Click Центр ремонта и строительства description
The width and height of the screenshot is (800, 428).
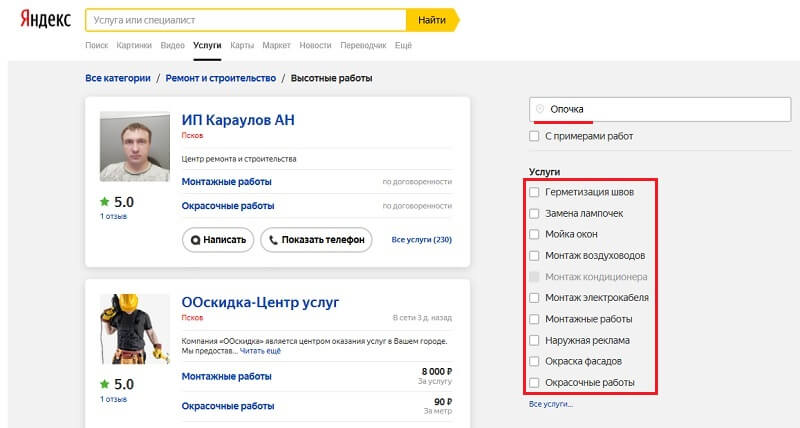click(x=239, y=159)
